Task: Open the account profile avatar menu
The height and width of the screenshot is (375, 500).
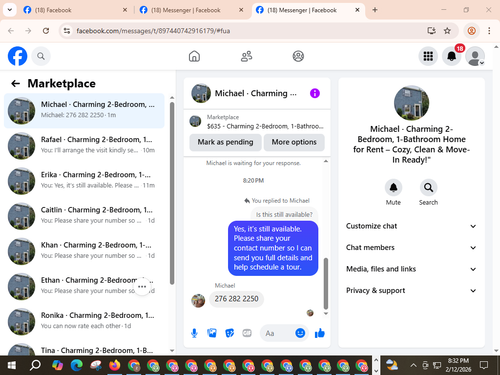Action: coord(475,56)
